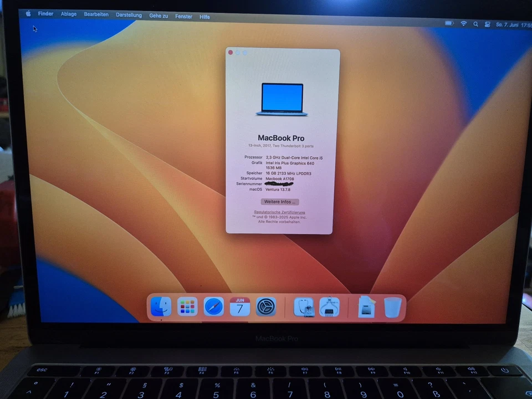Open the disk image document in Dock
This screenshot has height=399, width=532.
click(367, 307)
